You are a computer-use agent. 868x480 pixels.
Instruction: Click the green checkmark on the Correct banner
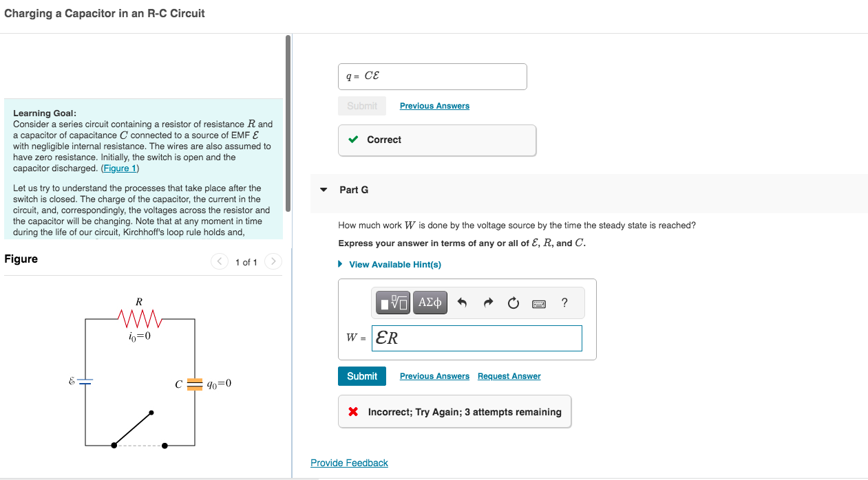(x=354, y=140)
